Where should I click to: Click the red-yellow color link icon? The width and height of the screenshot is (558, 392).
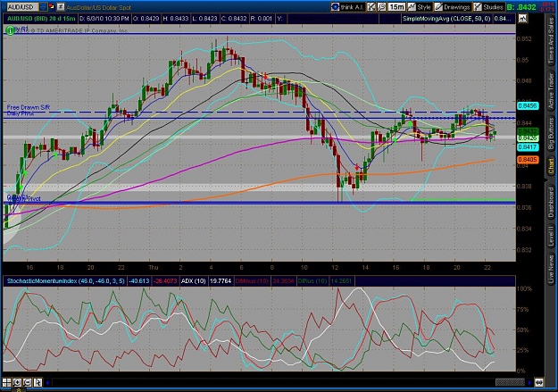point(52,7)
